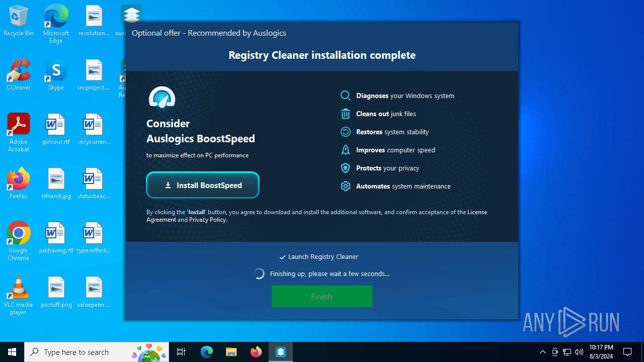Click 'Consider Auslogics BoostSpeed' text
Image resolution: width=644 pixels, height=362 pixels.
point(201,131)
